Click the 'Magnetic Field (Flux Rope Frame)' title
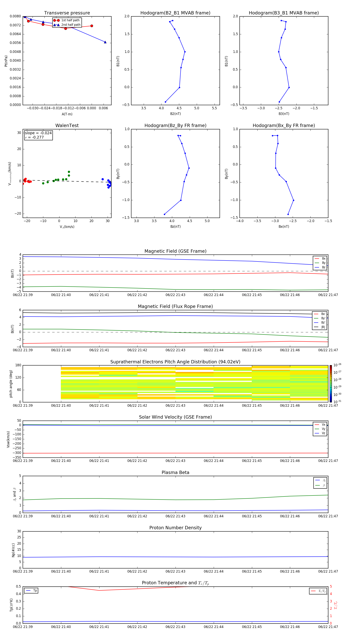The width and height of the screenshot is (351, 644). tap(175, 307)
